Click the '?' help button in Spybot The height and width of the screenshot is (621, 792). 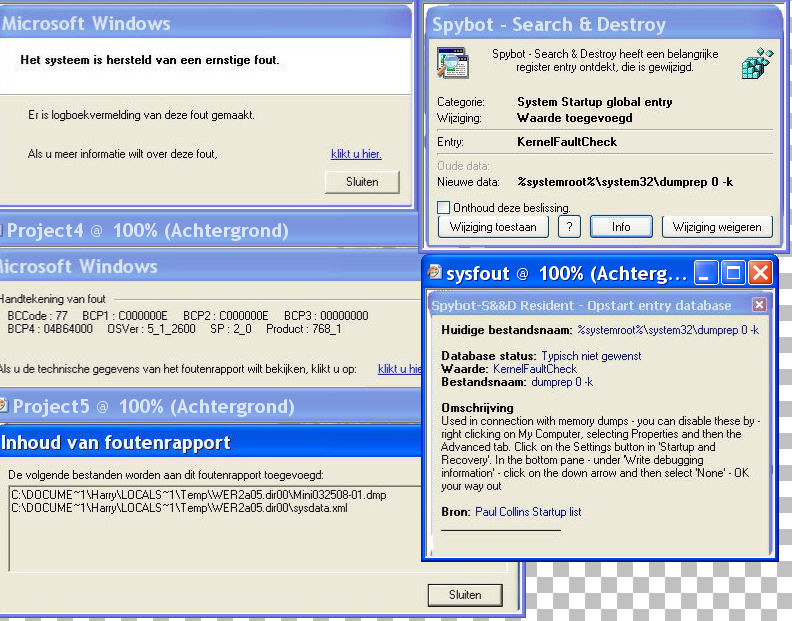click(x=569, y=227)
